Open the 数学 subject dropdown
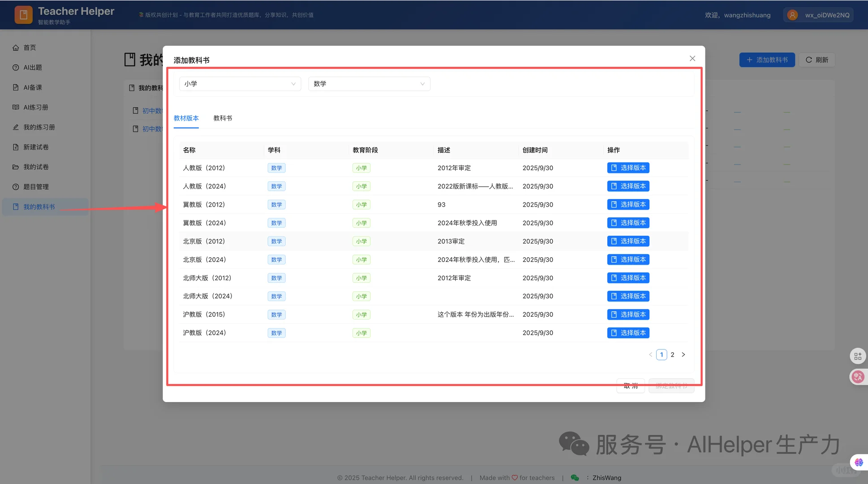Image resolution: width=868 pixels, height=484 pixels. (369, 84)
